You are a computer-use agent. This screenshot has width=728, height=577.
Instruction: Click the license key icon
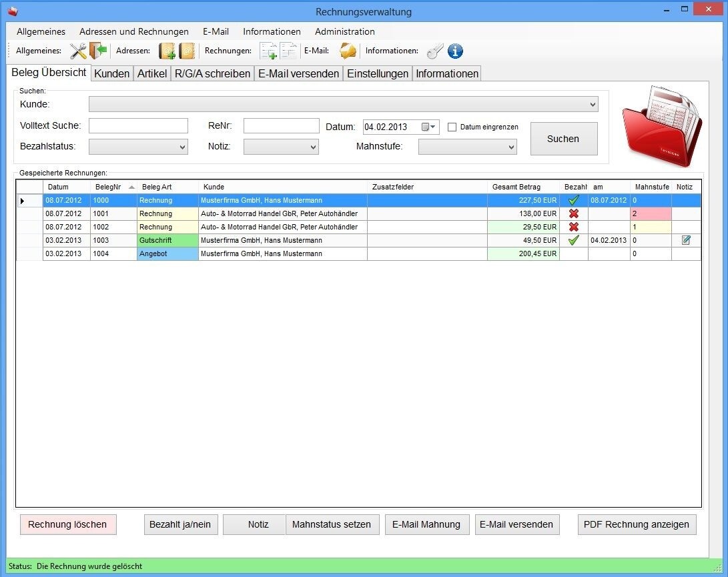pyautogui.click(x=435, y=51)
